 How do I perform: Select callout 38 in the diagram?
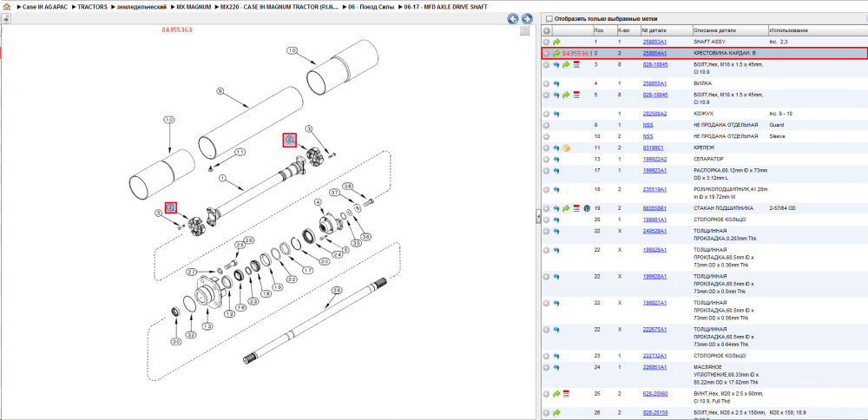click(347, 186)
